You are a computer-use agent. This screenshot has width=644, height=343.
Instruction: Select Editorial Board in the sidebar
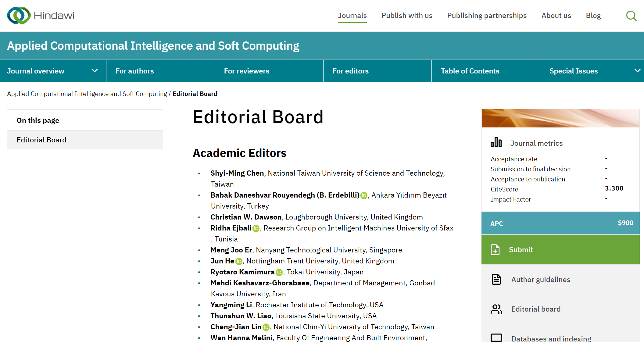pos(41,140)
